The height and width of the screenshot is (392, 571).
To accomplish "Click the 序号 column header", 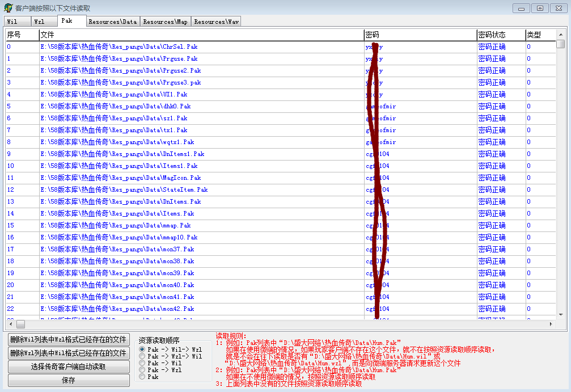I will [x=22, y=35].
